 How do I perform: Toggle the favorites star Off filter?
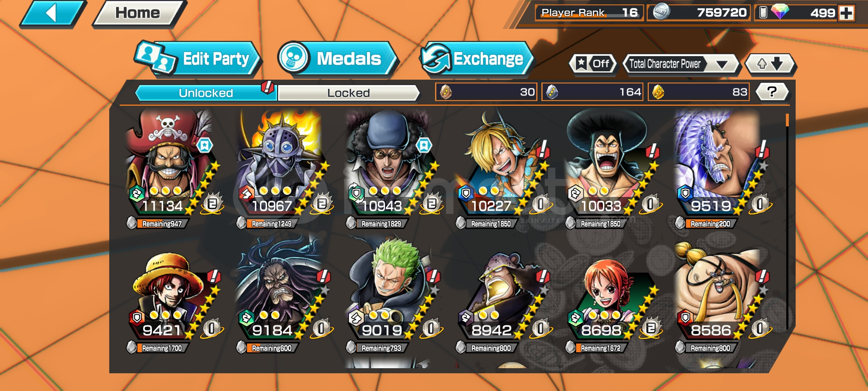(593, 64)
